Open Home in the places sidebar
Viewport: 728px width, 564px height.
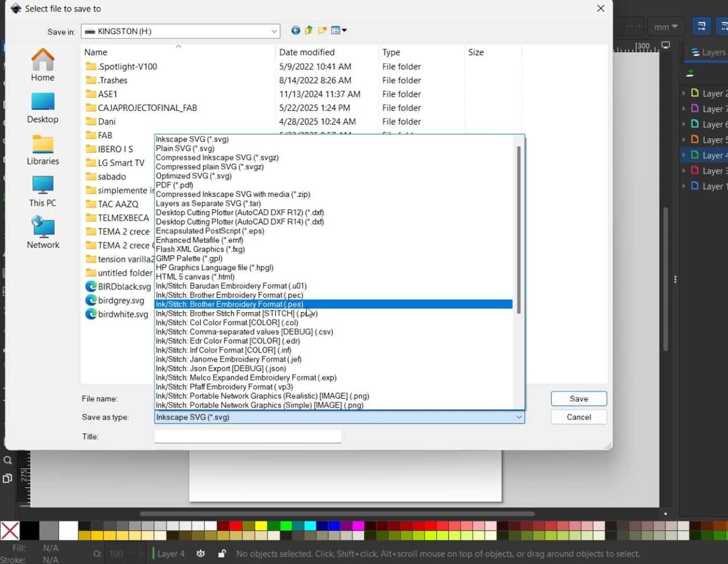(43, 65)
